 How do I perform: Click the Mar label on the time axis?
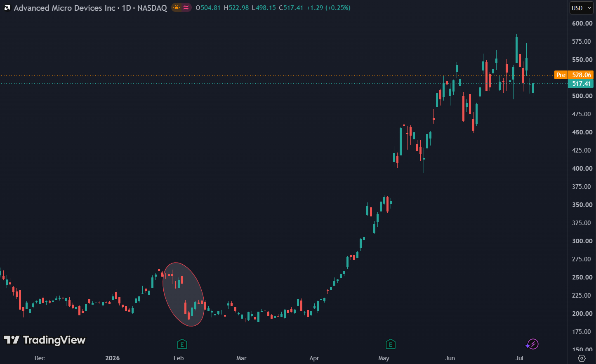click(x=241, y=358)
